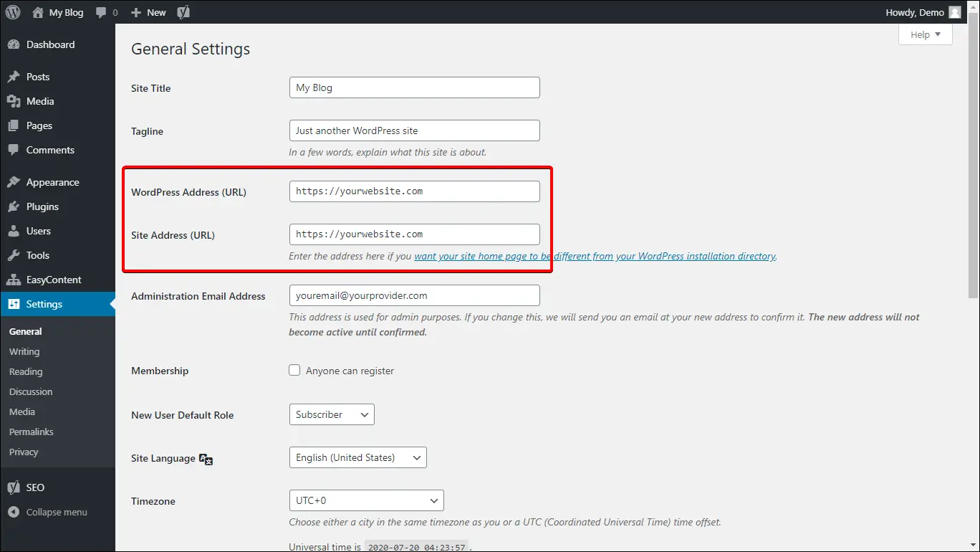The width and height of the screenshot is (980, 552).
Task: Open the comments bubble icon in the admin bar
Action: click(x=101, y=12)
